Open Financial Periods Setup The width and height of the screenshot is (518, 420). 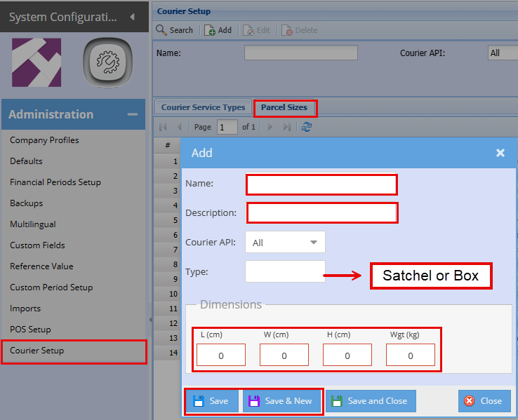click(x=55, y=182)
